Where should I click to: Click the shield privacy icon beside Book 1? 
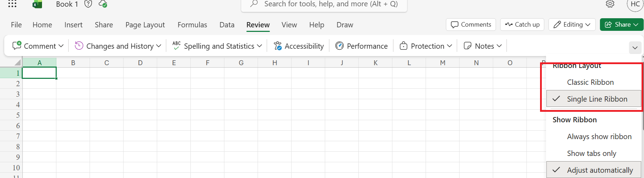pyautogui.click(x=88, y=4)
